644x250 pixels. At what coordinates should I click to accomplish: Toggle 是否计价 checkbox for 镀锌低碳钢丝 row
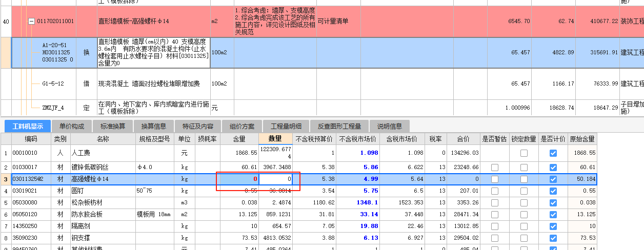tap(553, 168)
